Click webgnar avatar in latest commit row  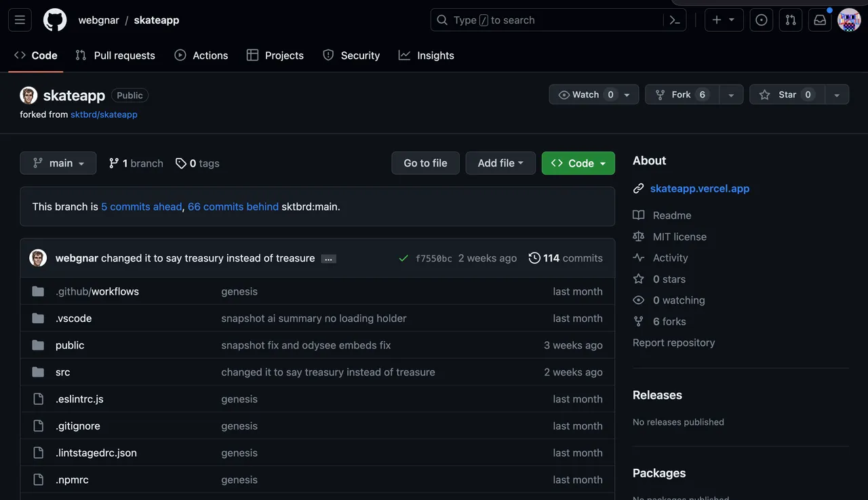38,258
